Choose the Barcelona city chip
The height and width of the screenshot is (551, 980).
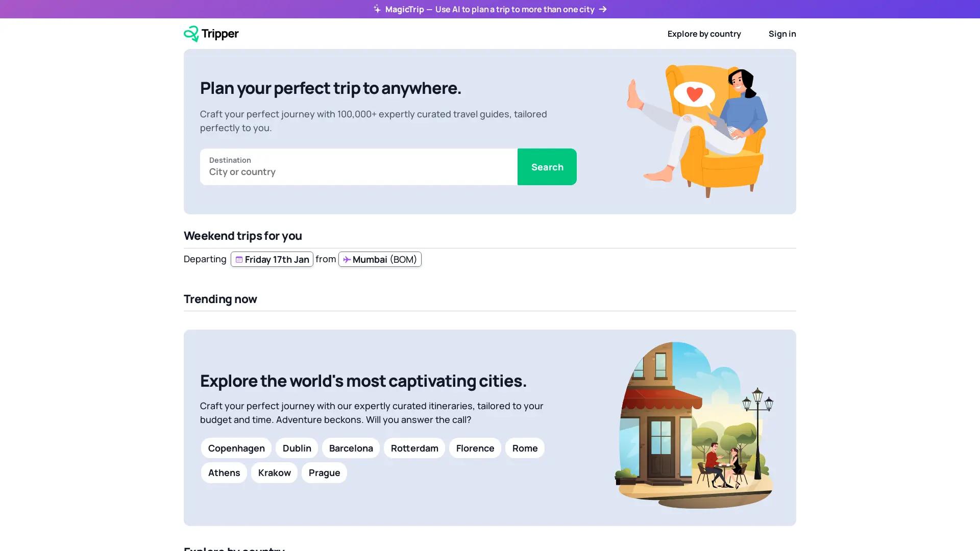click(x=351, y=448)
